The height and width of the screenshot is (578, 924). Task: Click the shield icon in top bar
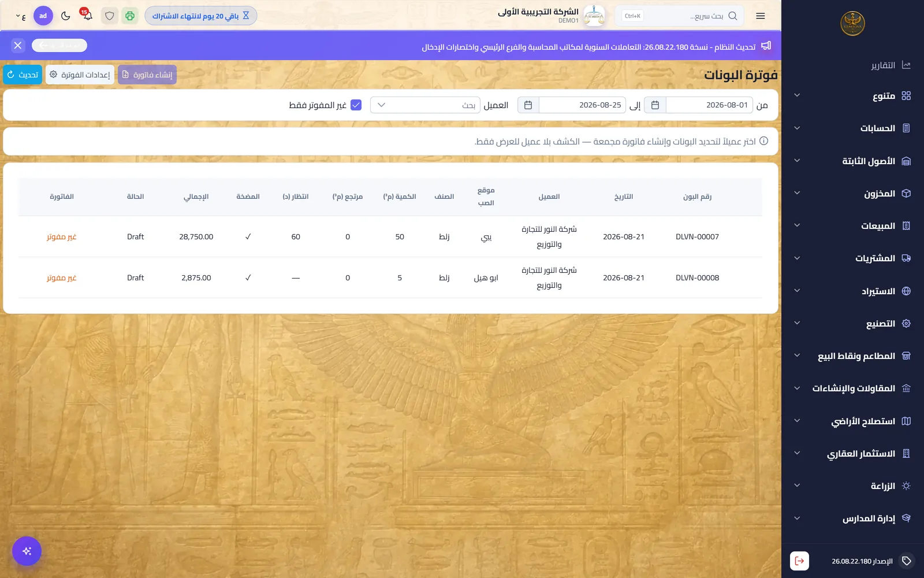tap(110, 16)
